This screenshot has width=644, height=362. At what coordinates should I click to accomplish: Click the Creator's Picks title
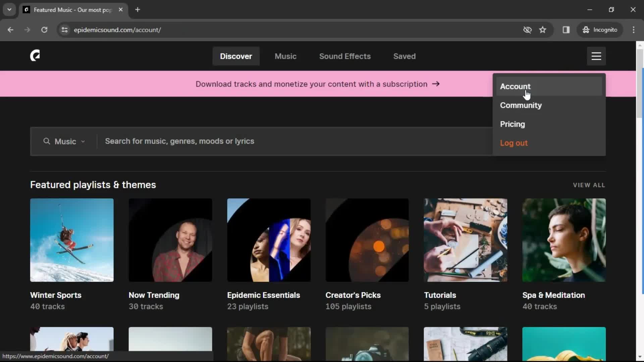click(x=353, y=295)
